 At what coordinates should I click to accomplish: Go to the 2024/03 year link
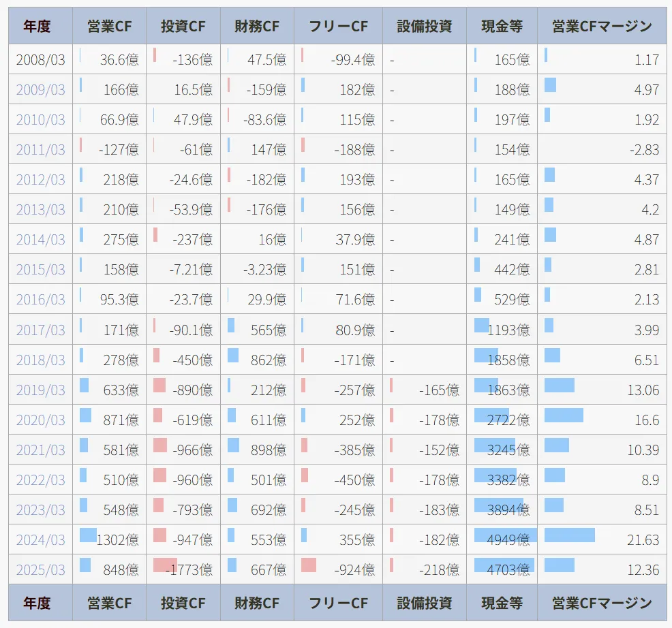coord(41,540)
